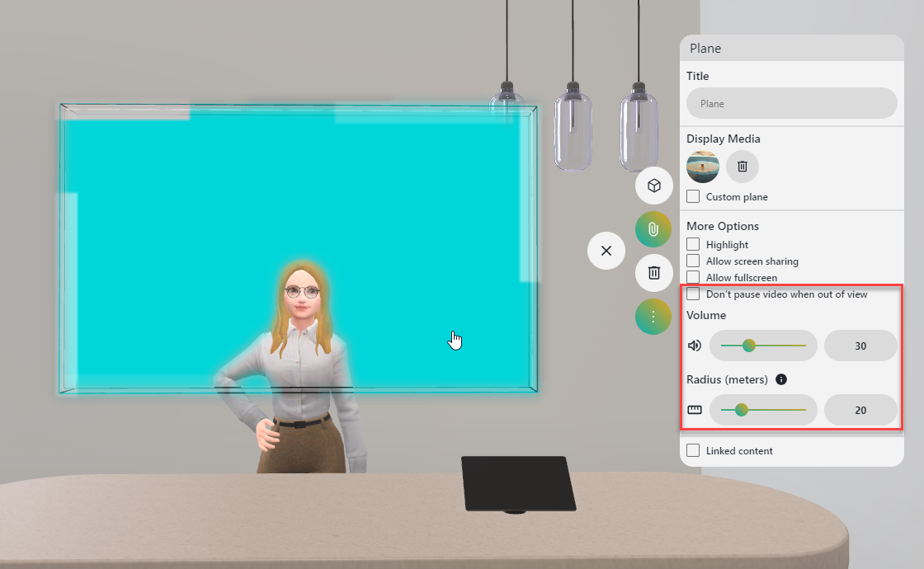
Task: Click the radius value field showing 20
Action: coord(860,410)
